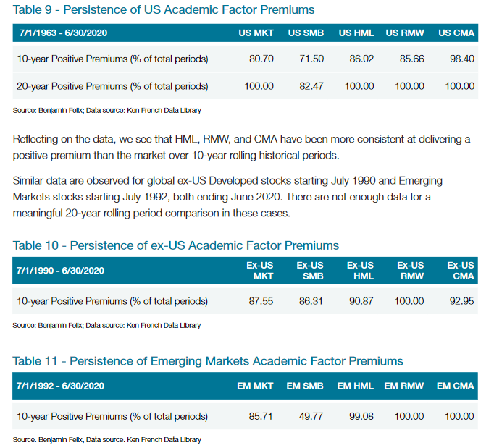Viewport: 494px width, 448px height.
Task: Click the 98.40 value under US CMA
Action: coord(461,59)
